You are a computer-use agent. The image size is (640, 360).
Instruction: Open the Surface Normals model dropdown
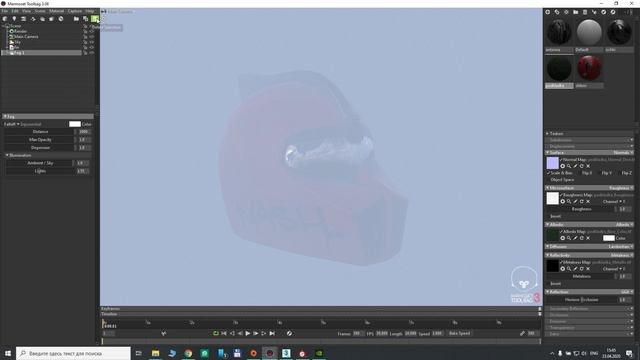(623, 153)
